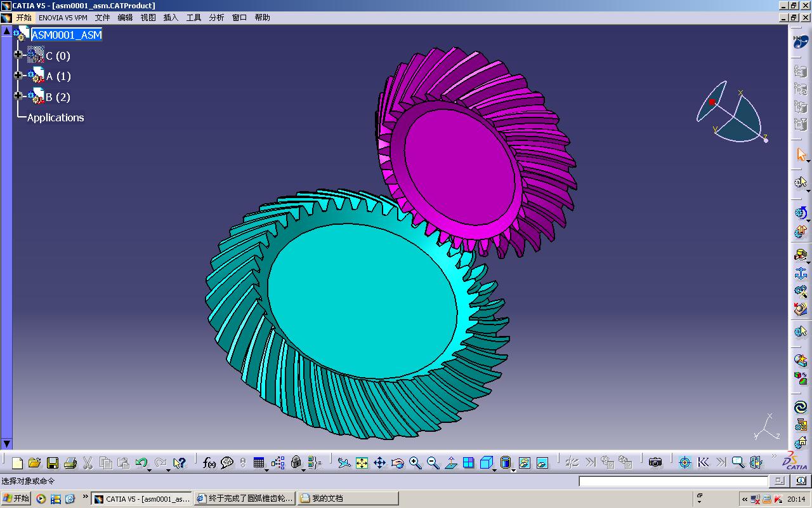Click the tree scroll-down arrow

point(6,443)
